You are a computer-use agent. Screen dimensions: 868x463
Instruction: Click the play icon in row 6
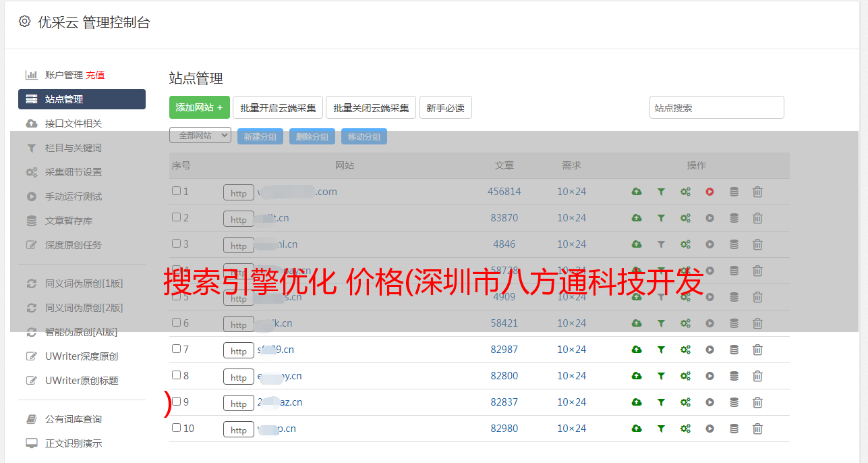point(710,323)
